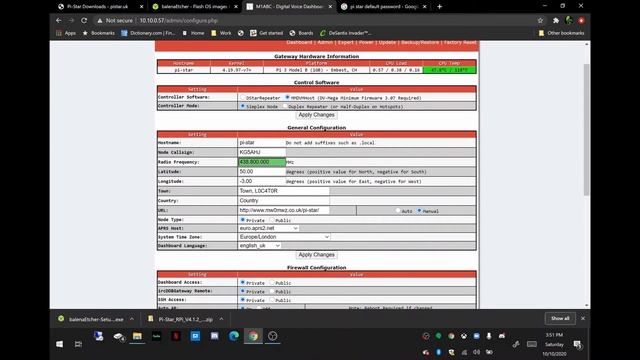Edit the Latitude field
The image size is (640, 360).
262,172
